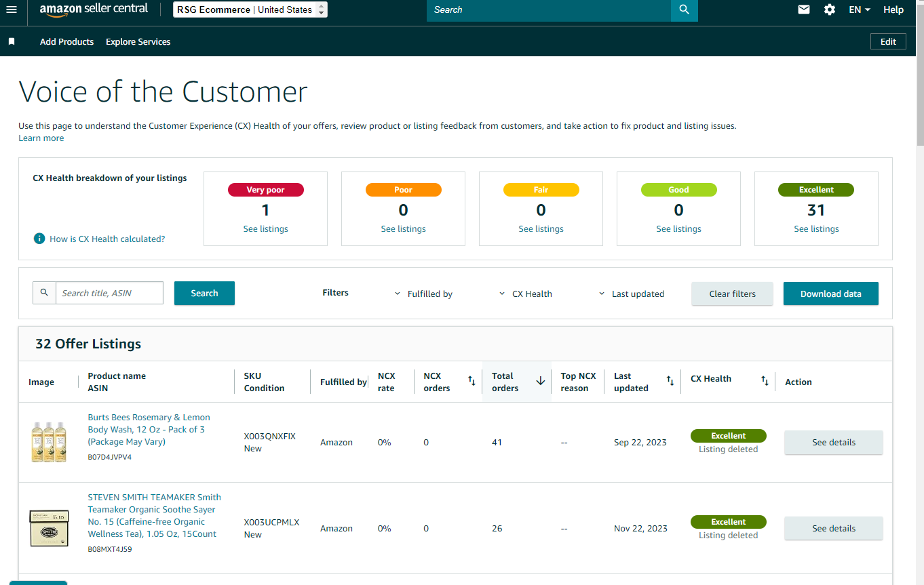Viewport: 924px width, 585px height.
Task: Click the Total orders value 41
Action: pos(497,443)
